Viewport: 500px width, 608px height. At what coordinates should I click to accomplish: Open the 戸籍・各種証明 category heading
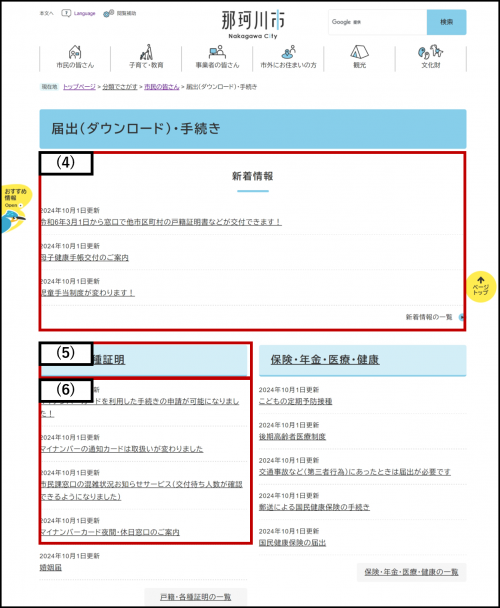(x=144, y=360)
